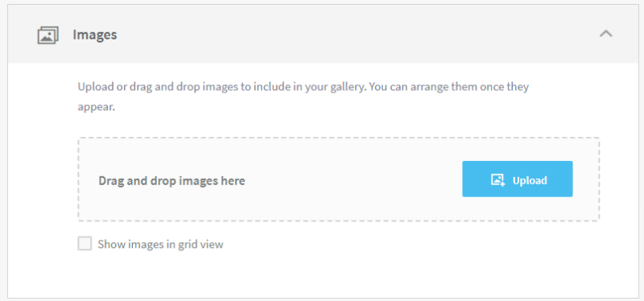Click the "Show images in grid view" label
The image size is (644, 301).
coord(160,245)
